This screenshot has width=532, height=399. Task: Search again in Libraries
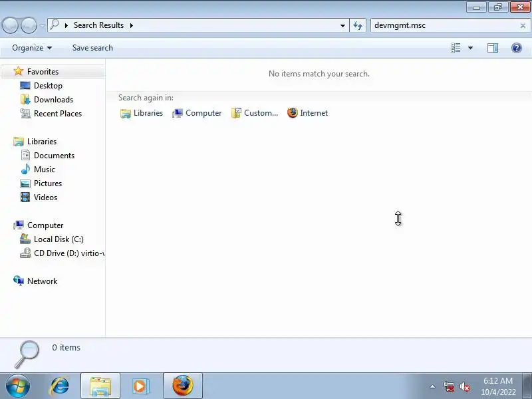pyautogui.click(x=142, y=113)
